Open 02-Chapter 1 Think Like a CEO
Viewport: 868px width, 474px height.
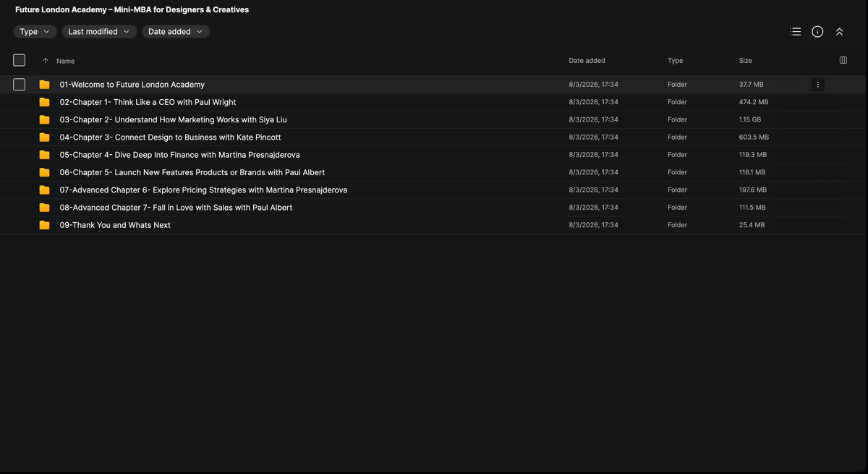tap(148, 102)
